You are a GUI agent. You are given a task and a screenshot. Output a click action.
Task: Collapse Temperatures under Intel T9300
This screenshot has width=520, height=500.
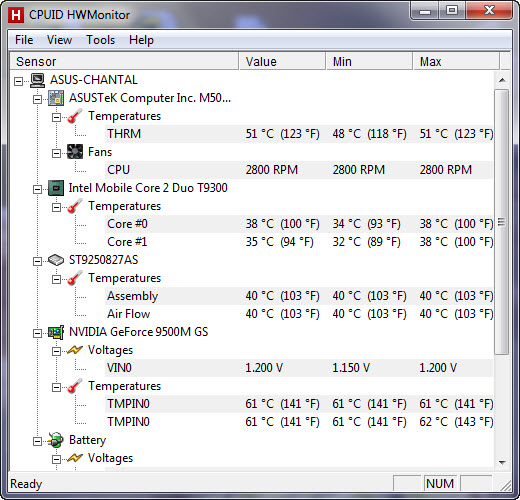[x=57, y=207]
